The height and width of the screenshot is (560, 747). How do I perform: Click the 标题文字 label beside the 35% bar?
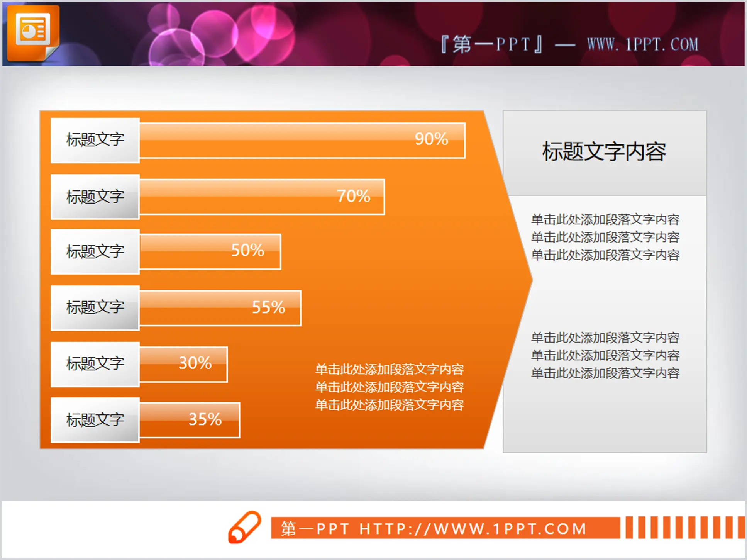95,420
